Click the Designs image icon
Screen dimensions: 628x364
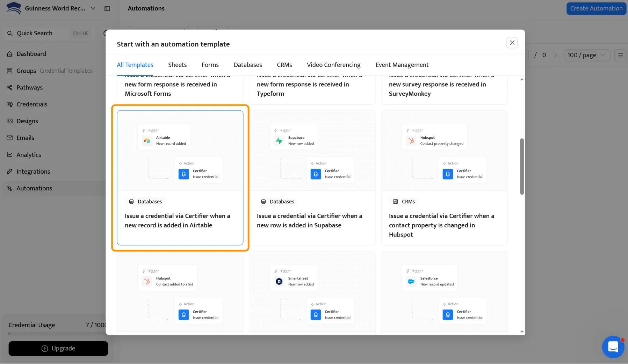coord(9,121)
